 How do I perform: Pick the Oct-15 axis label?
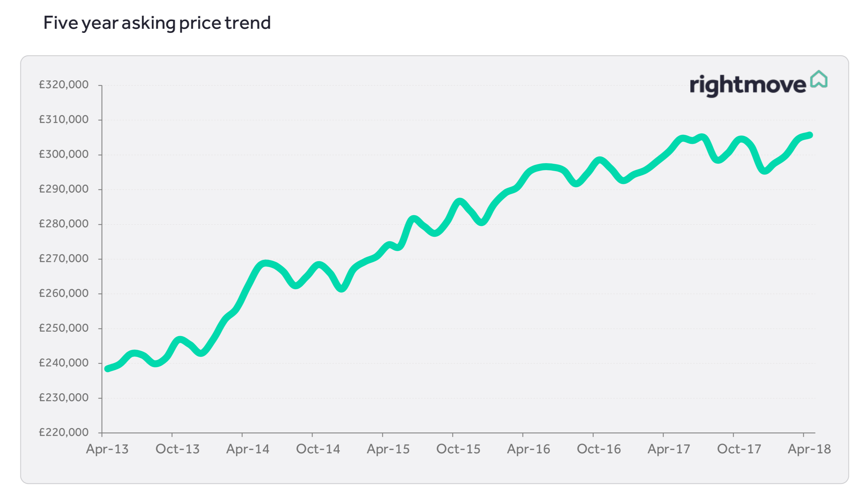(x=458, y=449)
